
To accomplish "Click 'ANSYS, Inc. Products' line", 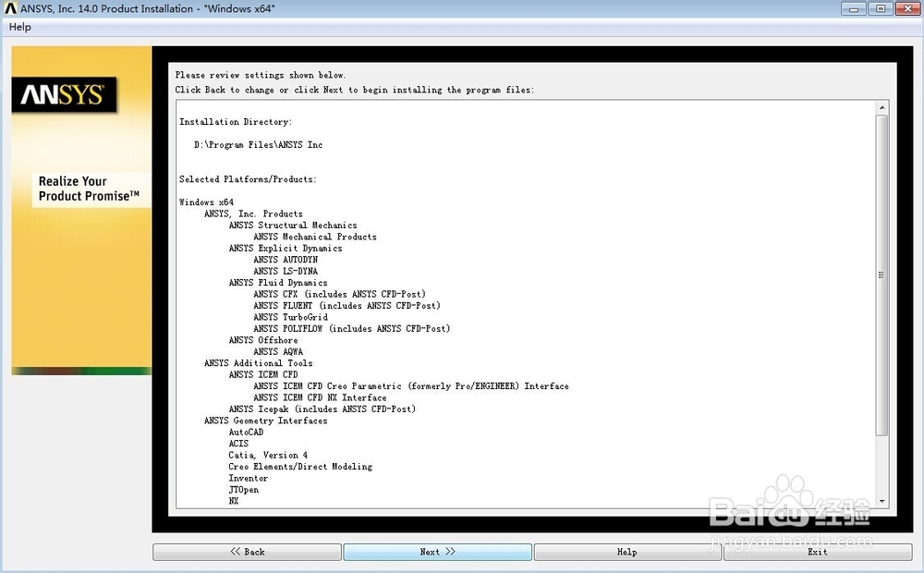I will [x=253, y=214].
